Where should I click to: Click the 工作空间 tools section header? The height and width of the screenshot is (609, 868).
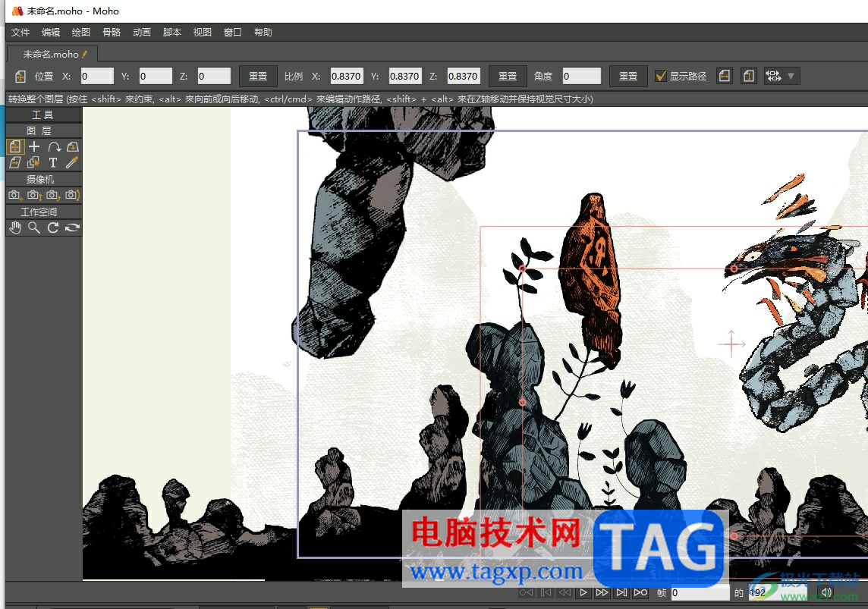point(44,212)
